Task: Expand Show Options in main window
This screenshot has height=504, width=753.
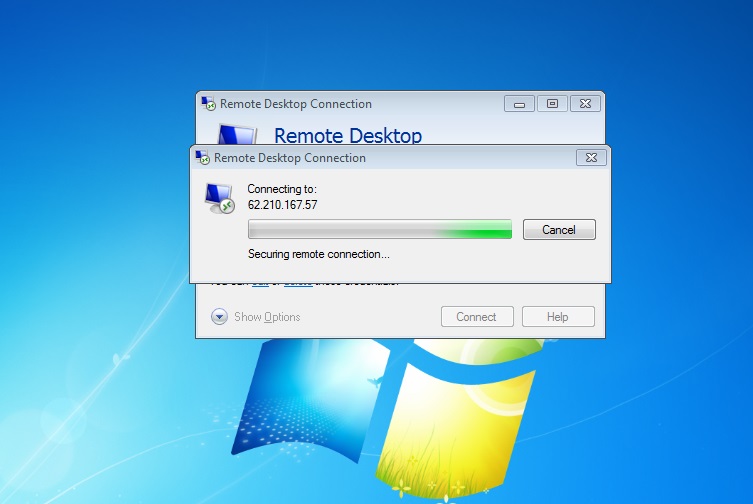Action: pos(255,317)
